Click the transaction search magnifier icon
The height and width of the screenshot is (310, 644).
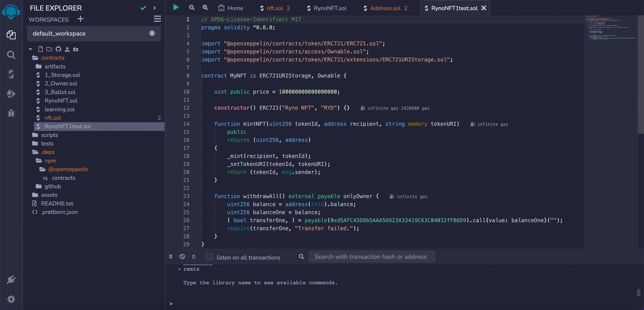click(301, 257)
